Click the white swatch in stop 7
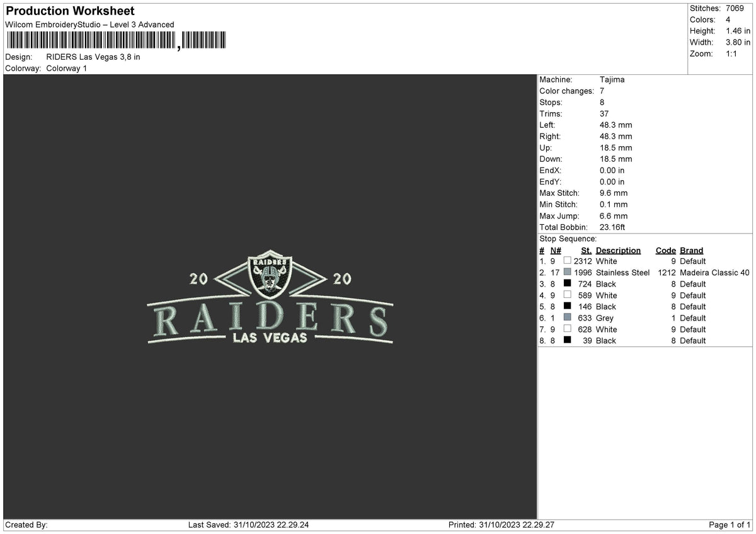756x534 pixels. click(568, 329)
